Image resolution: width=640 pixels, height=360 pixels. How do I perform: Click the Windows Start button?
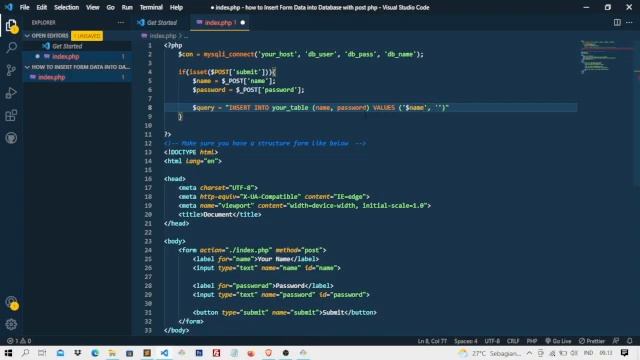pos(8,353)
